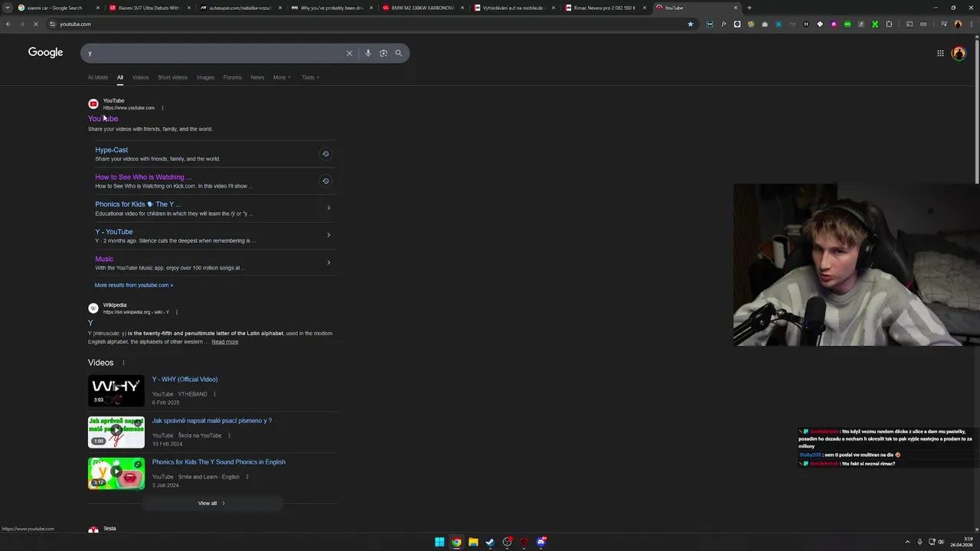
Task: Expand the More filters dropdown
Action: [282, 77]
